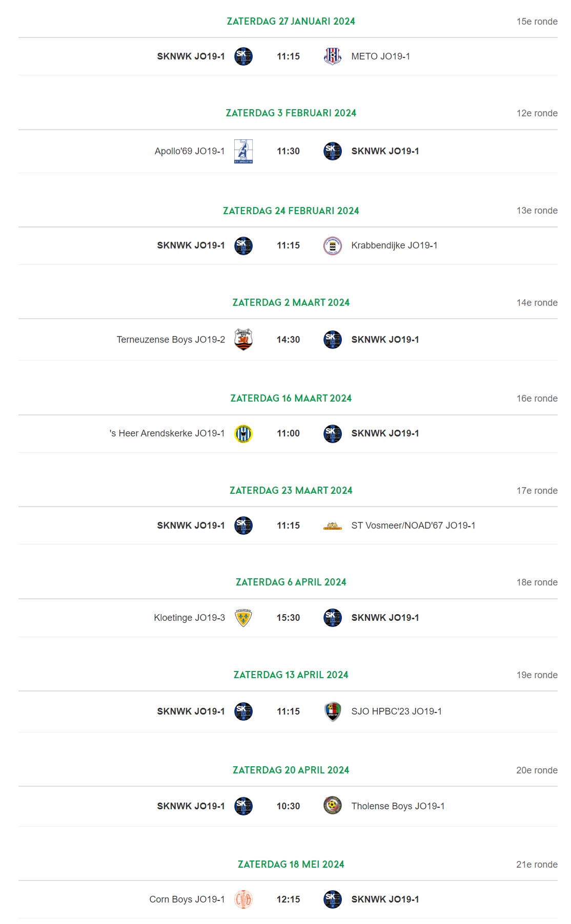The height and width of the screenshot is (924, 571).
Task: Select the 's Heer Arendskerke yellow crest
Action: [243, 434]
